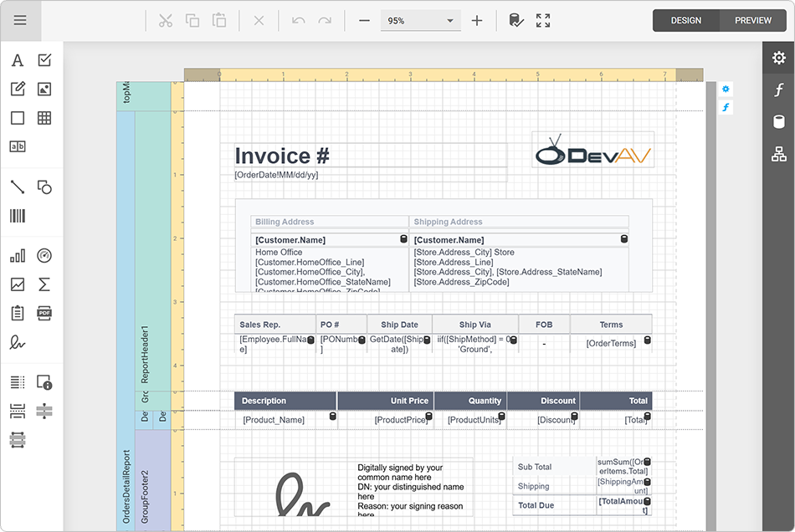Toggle full screen mode
The width and height of the screenshot is (795, 532).
click(542, 21)
